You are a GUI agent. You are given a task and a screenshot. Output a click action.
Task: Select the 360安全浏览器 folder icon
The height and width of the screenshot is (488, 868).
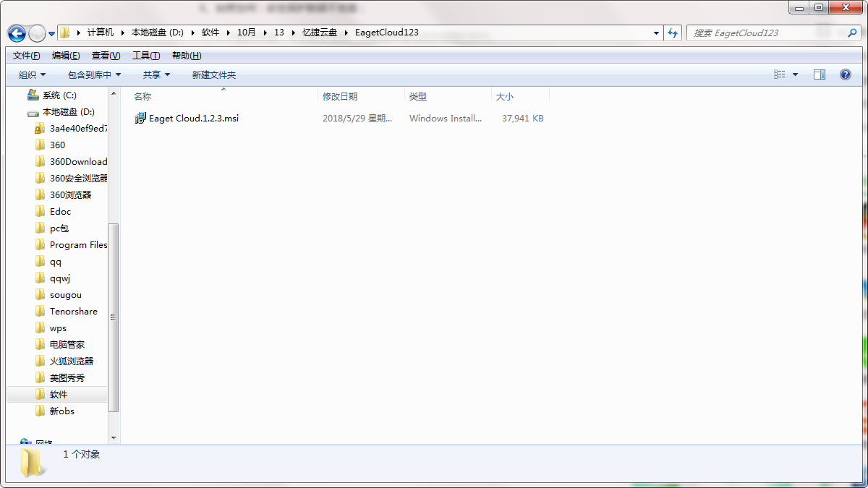[41, 178]
